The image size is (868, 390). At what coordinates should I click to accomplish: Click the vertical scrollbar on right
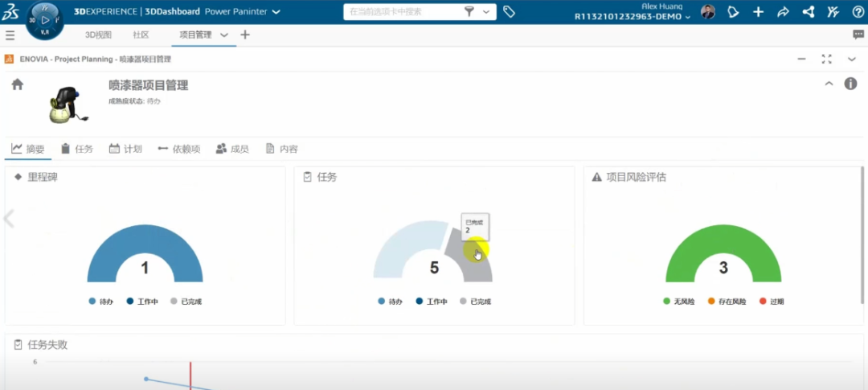[x=862, y=235]
